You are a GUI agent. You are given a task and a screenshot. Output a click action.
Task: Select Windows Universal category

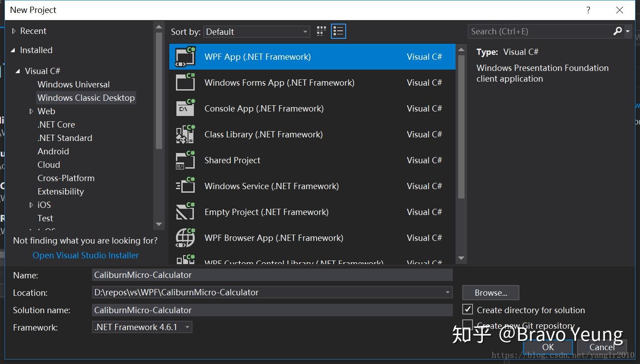(74, 84)
